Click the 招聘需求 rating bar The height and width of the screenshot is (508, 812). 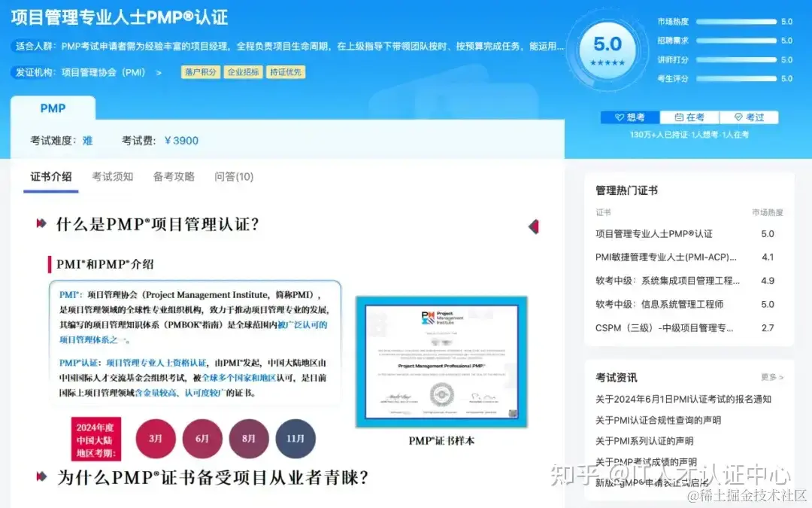point(736,41)
